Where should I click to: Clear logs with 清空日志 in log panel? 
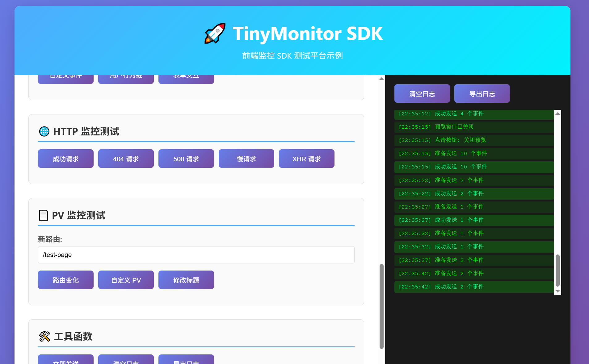coord(422,93)
